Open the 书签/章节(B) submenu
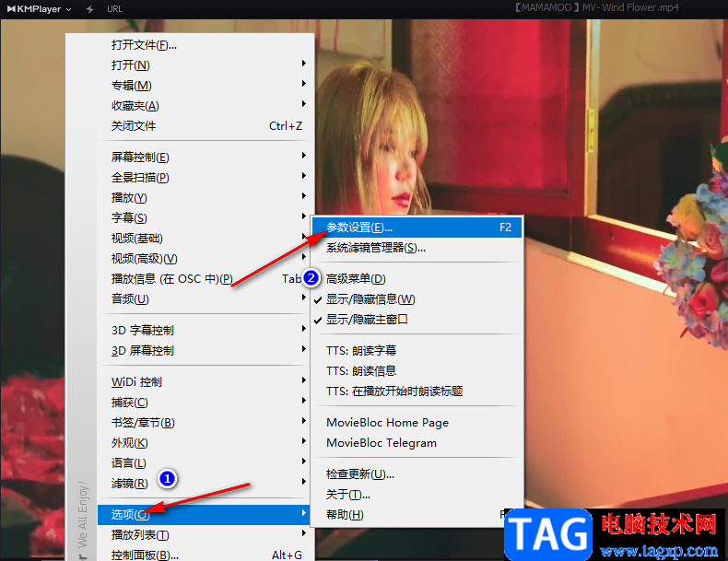 (205, 423)
